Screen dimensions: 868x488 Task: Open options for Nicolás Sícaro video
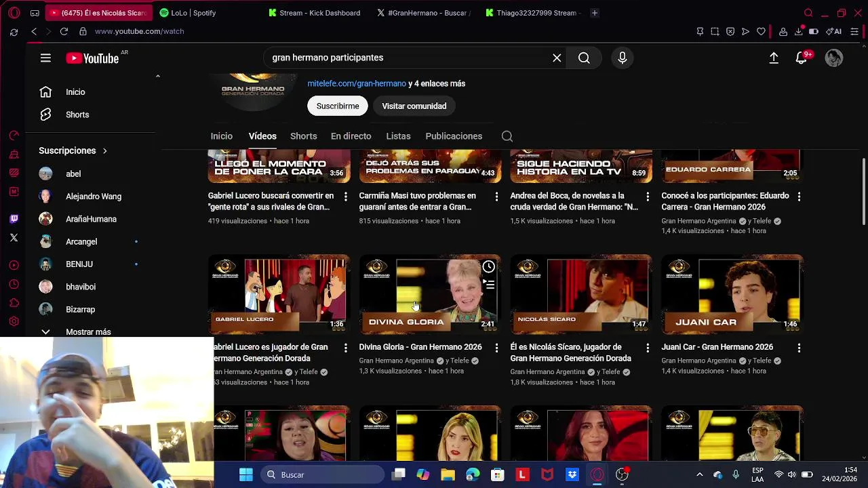pos(648,348)
